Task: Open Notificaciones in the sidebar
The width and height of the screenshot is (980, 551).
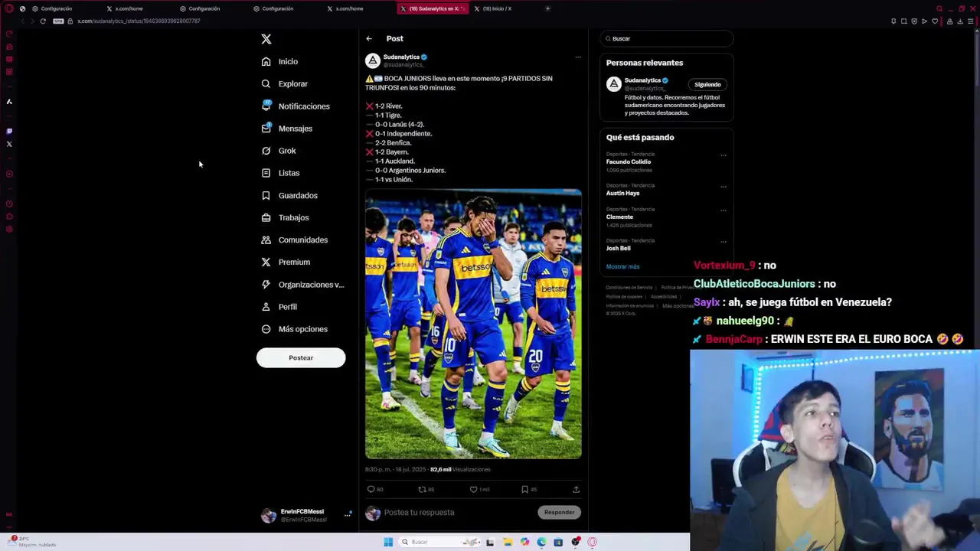Action: point(296,106)
